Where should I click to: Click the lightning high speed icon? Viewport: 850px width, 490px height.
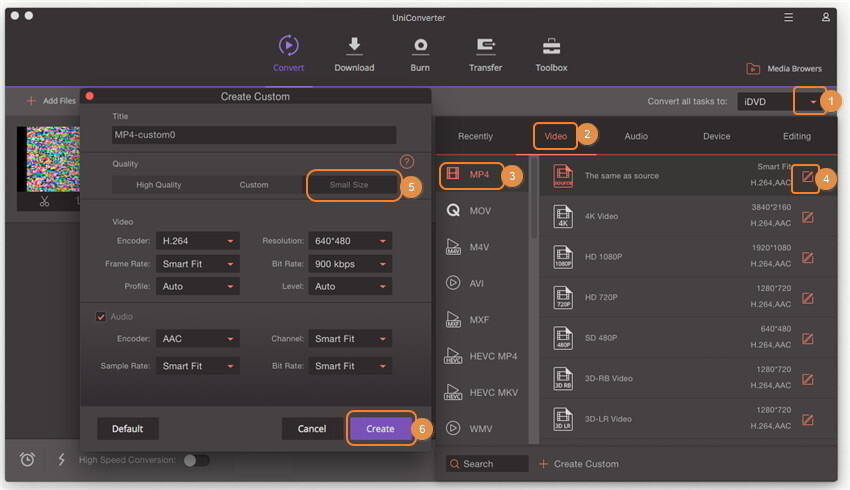pyautogui.click(x=61, y=460)
